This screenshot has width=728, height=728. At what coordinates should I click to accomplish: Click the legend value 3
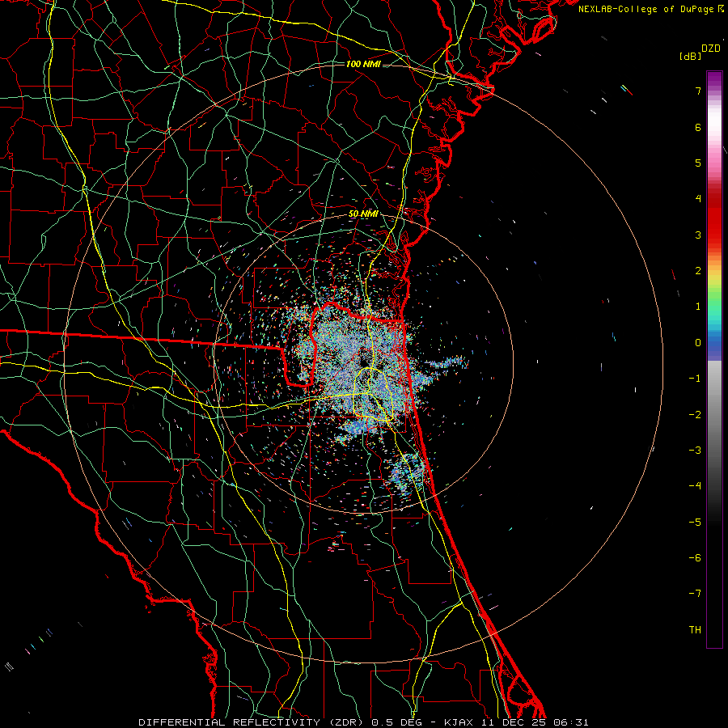(698, 235)
